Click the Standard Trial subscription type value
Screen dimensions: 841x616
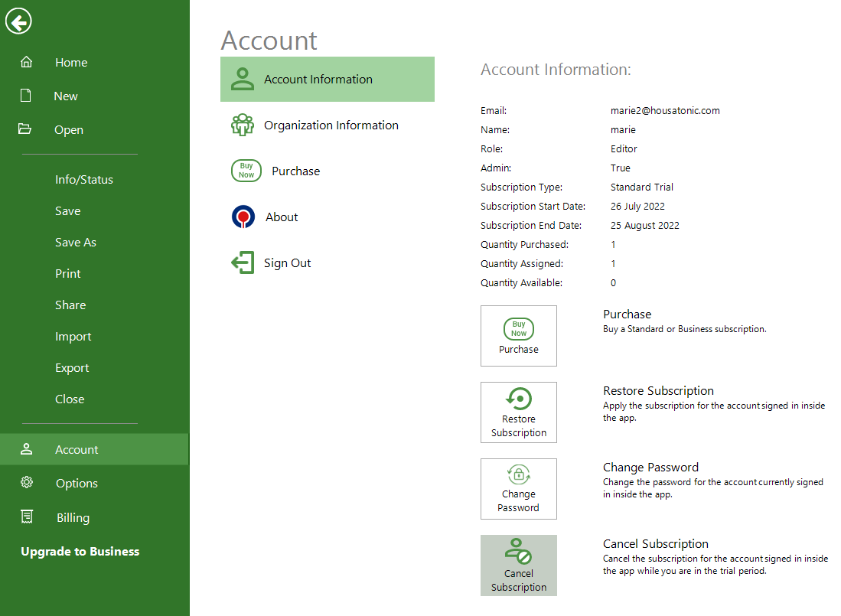click(x=641, y=187)
